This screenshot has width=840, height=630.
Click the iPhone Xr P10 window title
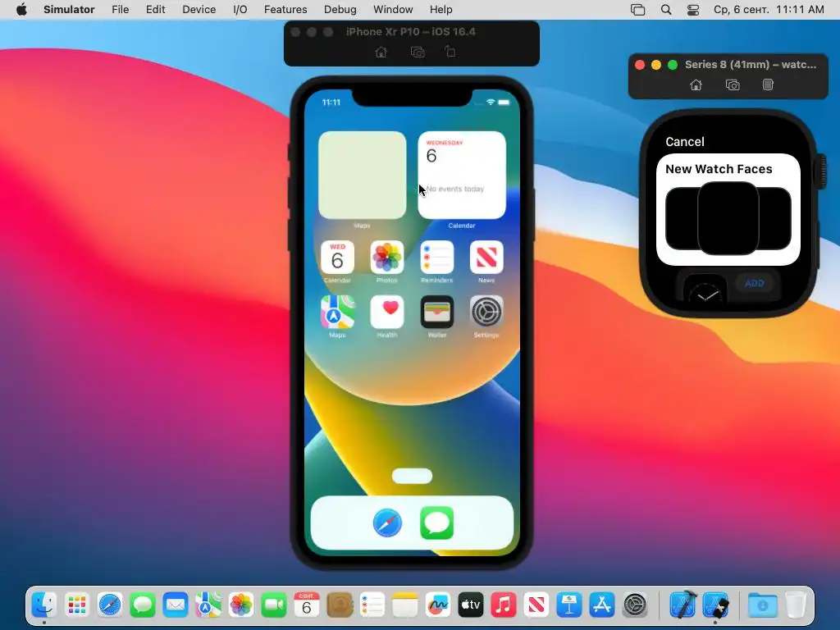[x=410, y=32]
